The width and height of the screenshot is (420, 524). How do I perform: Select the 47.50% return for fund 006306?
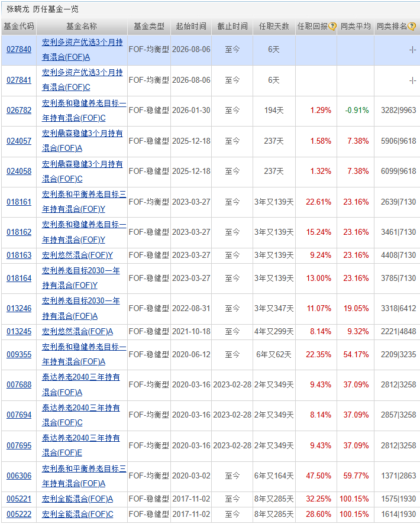318,476
